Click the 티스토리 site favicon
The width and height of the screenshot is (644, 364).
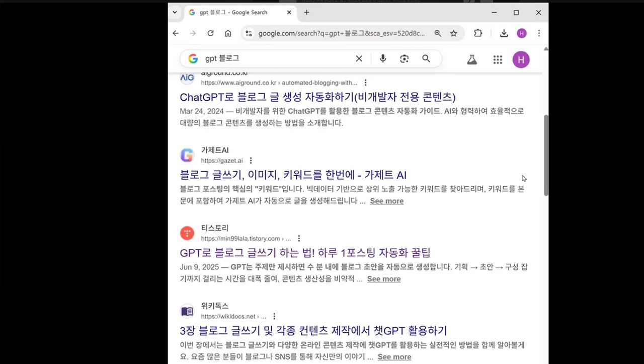[187, 233]
